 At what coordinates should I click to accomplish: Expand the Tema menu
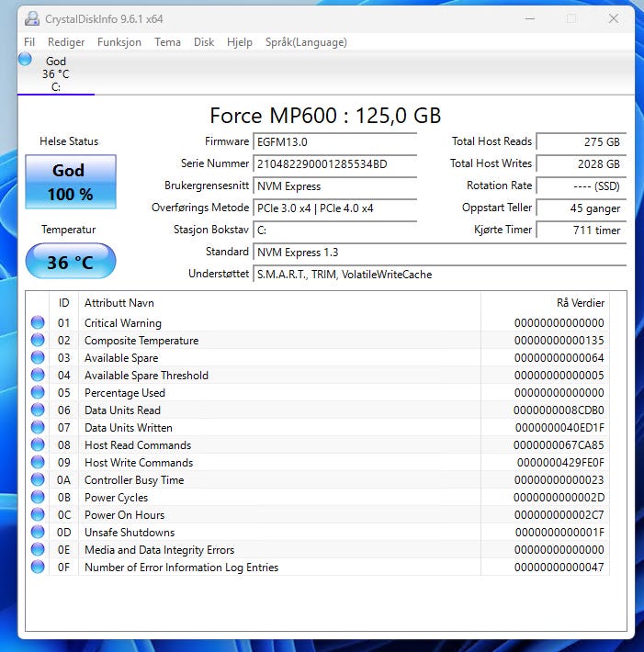pos(167,42)
